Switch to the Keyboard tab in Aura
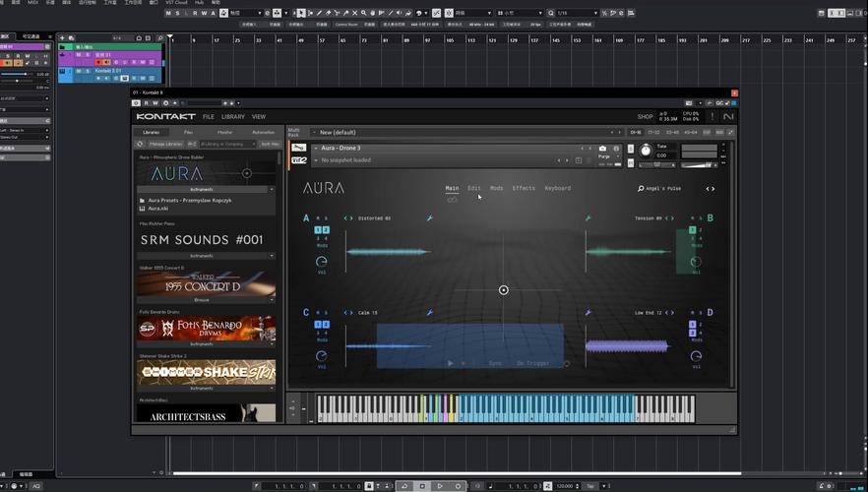This screenshot has width=868, height=492. coord(557,188)
